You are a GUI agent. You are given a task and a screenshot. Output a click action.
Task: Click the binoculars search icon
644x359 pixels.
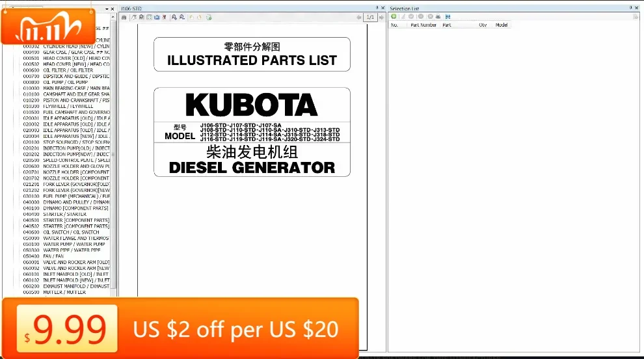[124, 18]
